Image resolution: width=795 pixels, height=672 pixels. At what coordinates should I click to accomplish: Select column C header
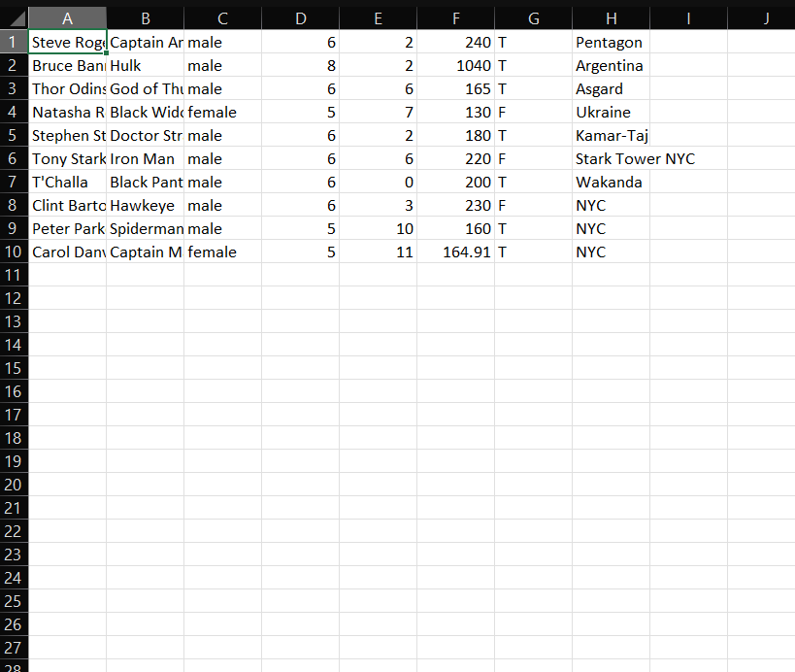point(222,18)
